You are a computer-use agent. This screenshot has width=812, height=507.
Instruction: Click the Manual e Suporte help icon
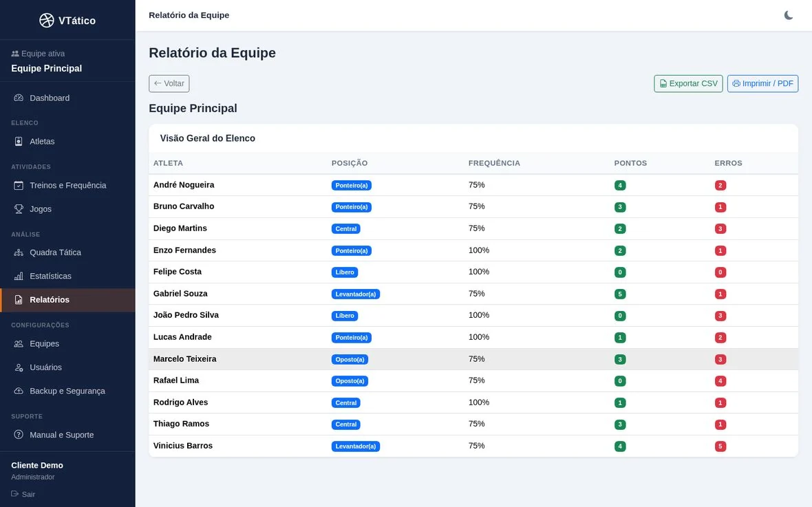pyautogui.click(x=19, y=435)
